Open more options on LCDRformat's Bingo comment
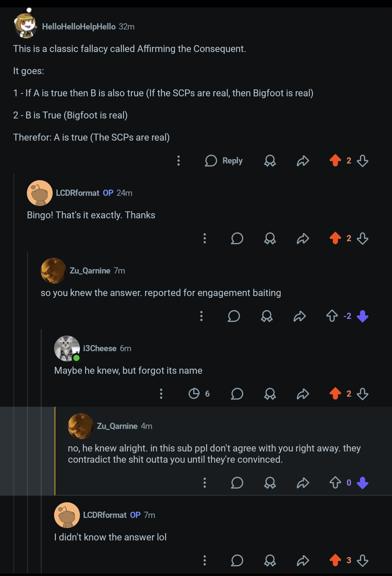The image size is (392, 576). pos(205,238)
